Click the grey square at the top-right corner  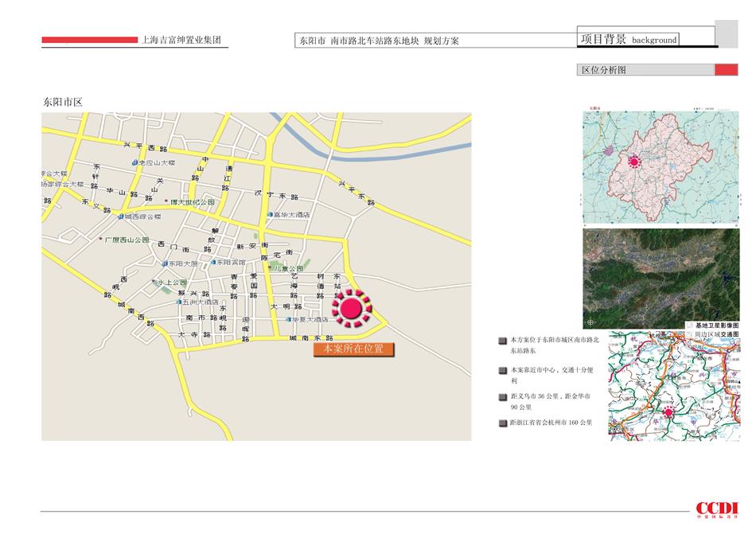coord(727,33)
